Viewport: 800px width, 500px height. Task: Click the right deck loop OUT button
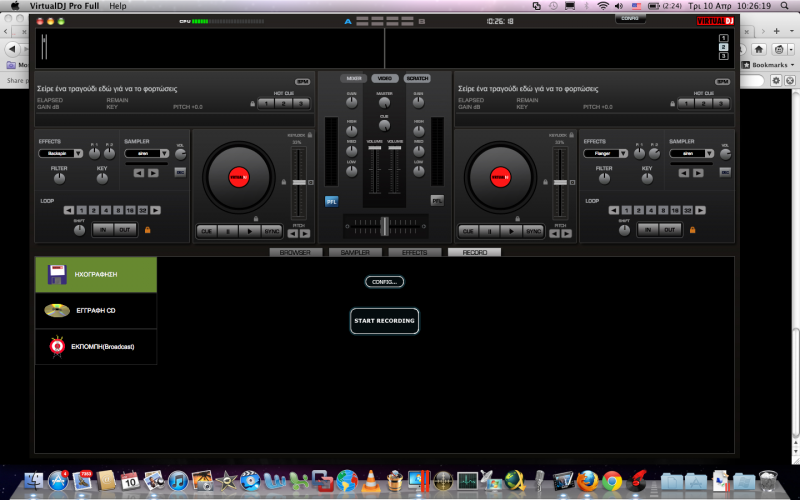669,230
